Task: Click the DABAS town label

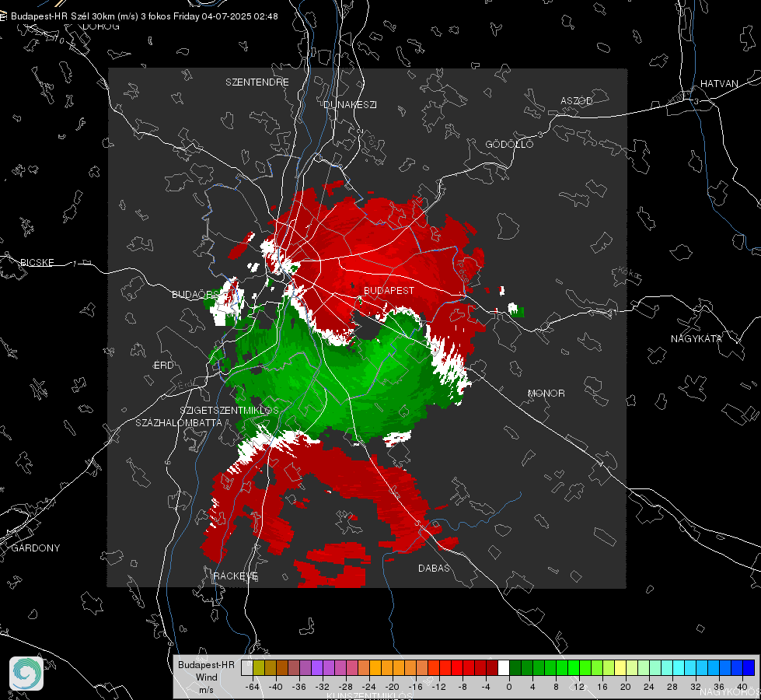Action: pos(434,568)
